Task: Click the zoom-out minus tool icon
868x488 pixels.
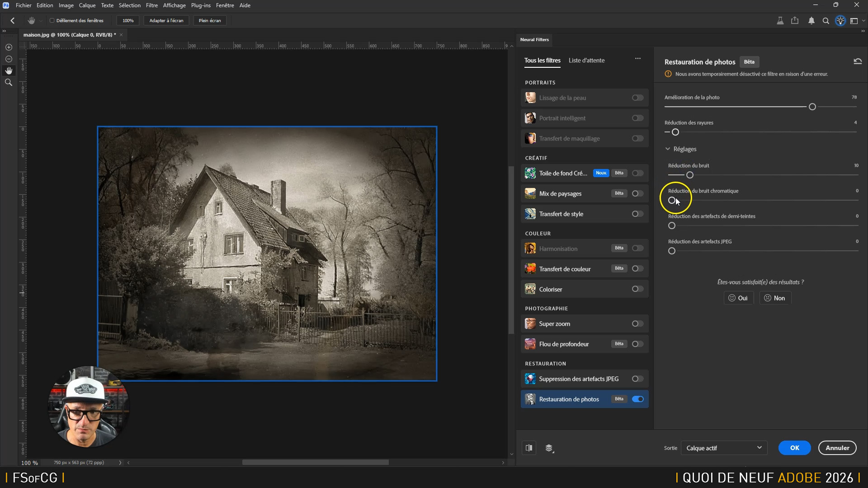Action: [9, 59]
